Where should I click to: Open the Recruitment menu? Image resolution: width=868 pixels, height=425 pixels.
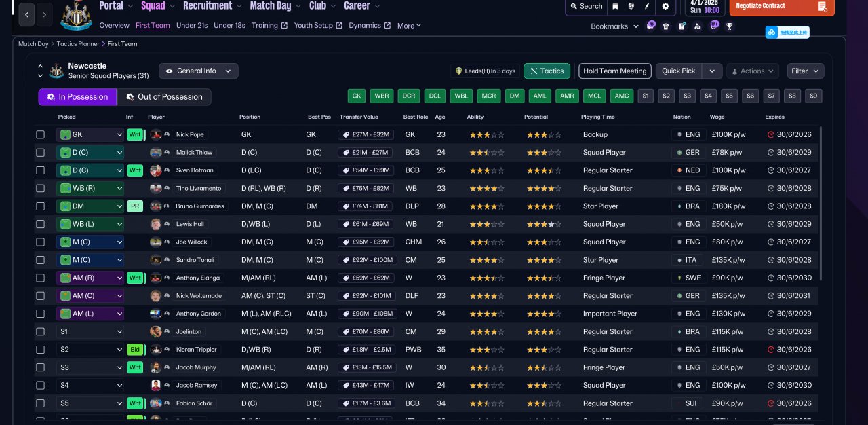tap(208, 6)
